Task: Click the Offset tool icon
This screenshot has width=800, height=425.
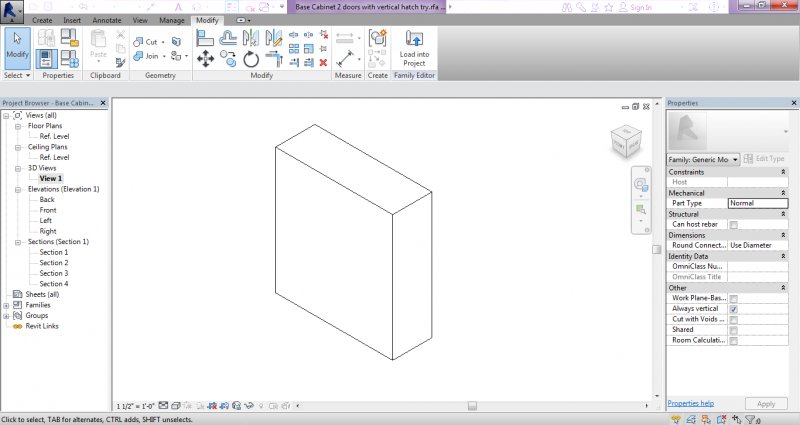Action: coord(228,39)
